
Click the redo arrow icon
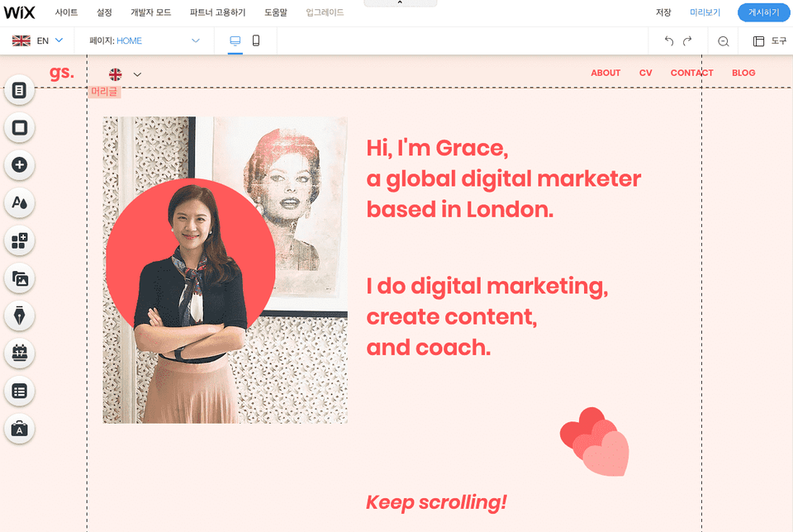coord(687,41)
